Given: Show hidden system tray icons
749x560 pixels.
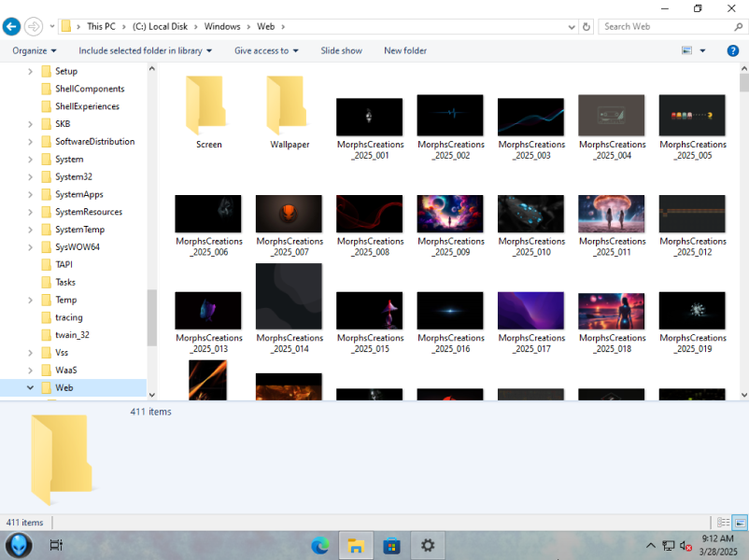Looking at the screenshot, I should [651, 545].
